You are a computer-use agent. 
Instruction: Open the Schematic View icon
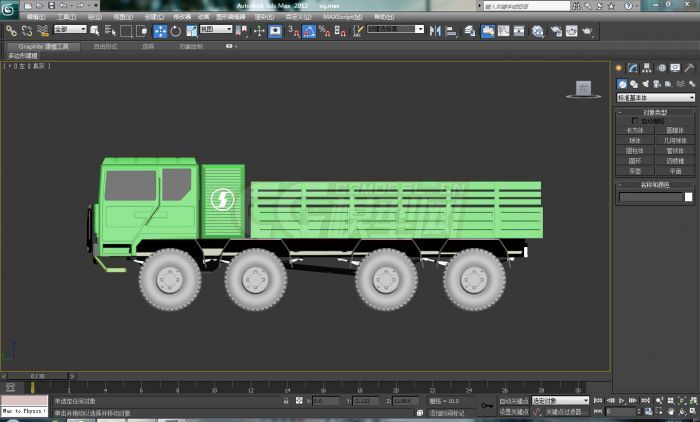click(x=519, y=31)
